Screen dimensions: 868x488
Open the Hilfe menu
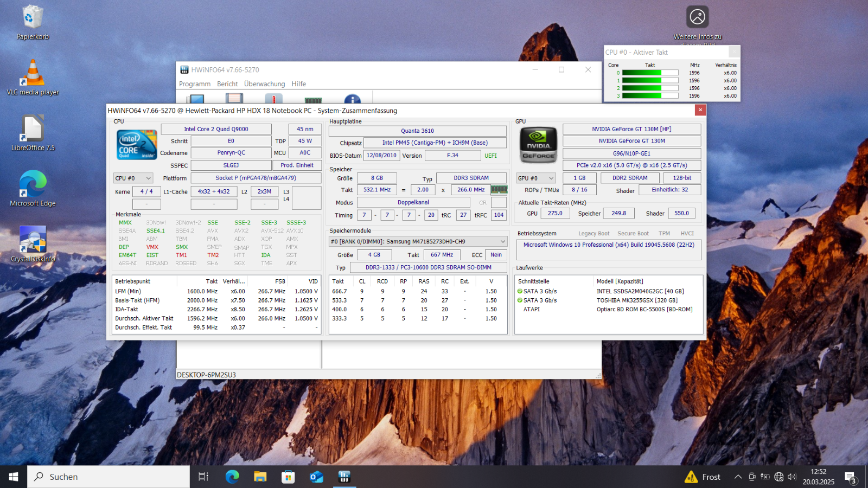(298, 84)
